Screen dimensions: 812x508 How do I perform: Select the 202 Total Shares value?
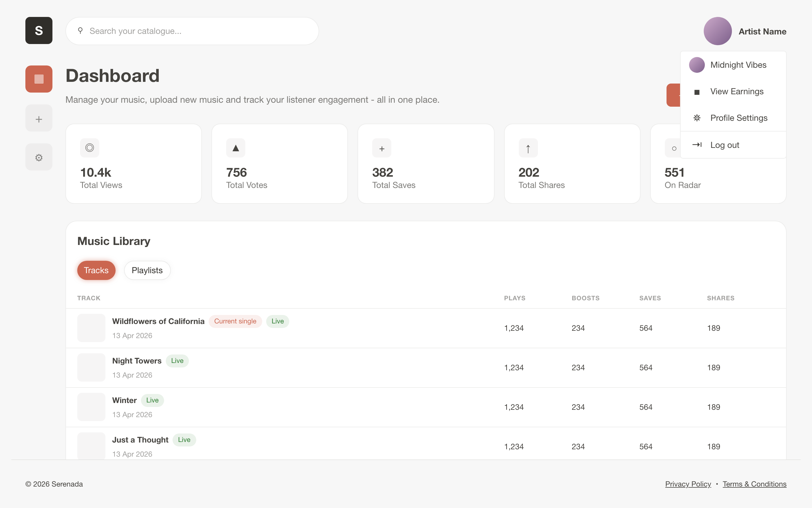click(x=529, y=172)
